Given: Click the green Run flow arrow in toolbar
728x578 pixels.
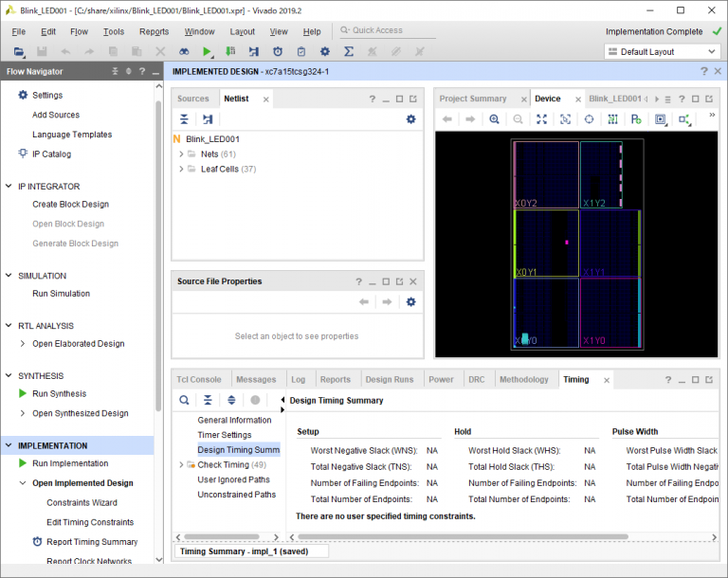Looking at the screenshot, I should (x=208, y=51).
